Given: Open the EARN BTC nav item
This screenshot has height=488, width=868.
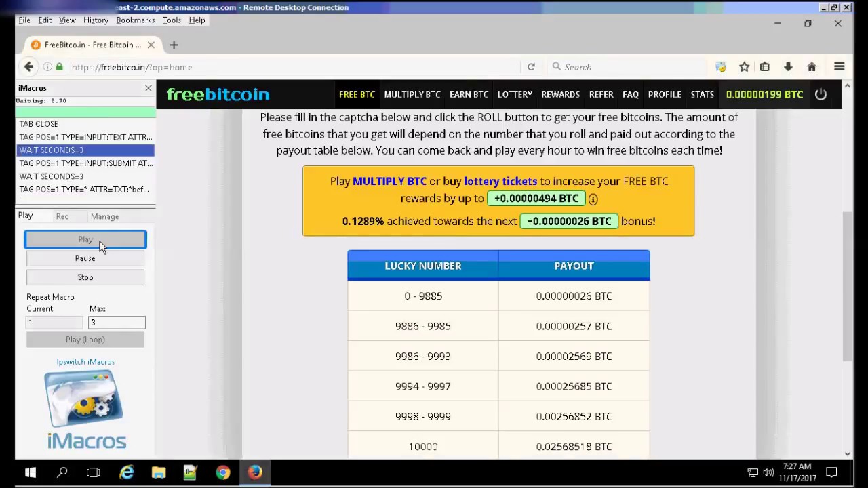Looking at the screenshot, I should (469, 94).
